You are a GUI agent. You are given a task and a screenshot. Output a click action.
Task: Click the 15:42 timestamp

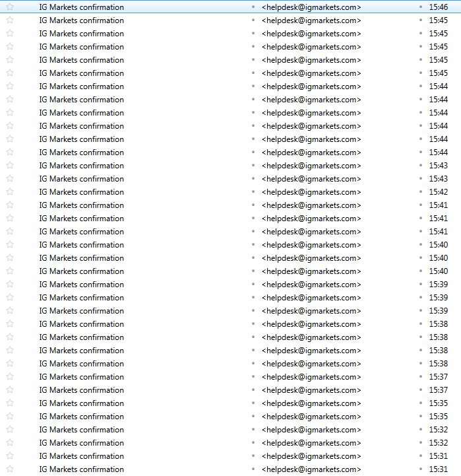pos(439,192)
